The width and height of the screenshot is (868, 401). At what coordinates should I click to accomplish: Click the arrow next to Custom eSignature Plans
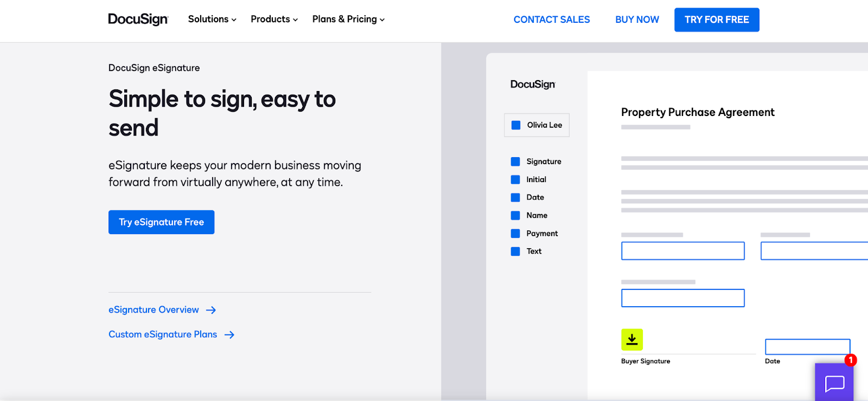click(229, 335)
